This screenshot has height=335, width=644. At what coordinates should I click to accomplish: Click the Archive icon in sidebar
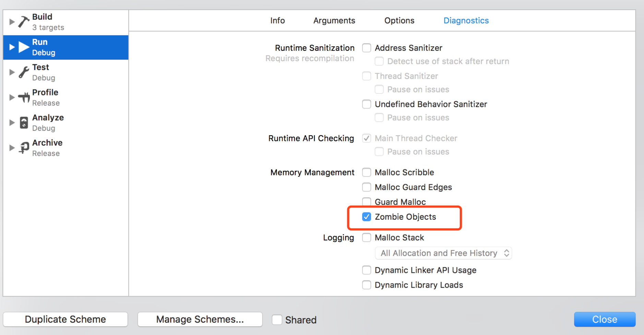point(24,148)
